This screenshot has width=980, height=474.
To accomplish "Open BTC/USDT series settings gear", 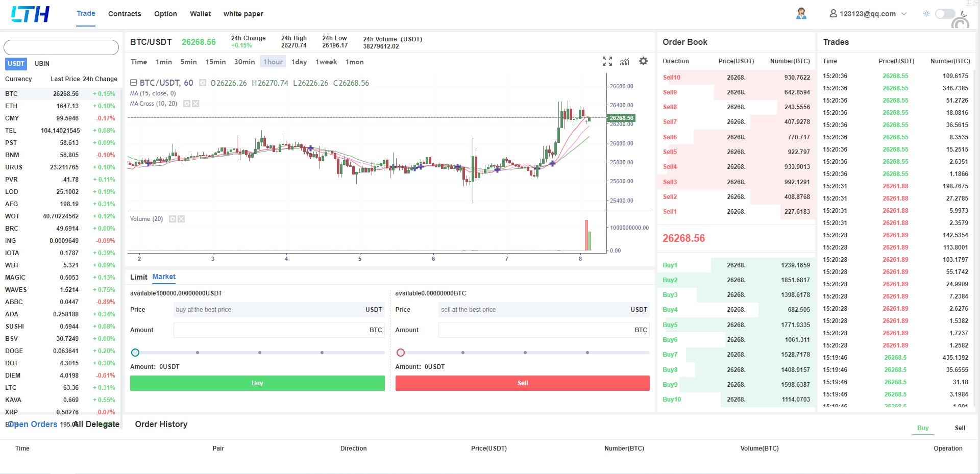I will [203, 83].
